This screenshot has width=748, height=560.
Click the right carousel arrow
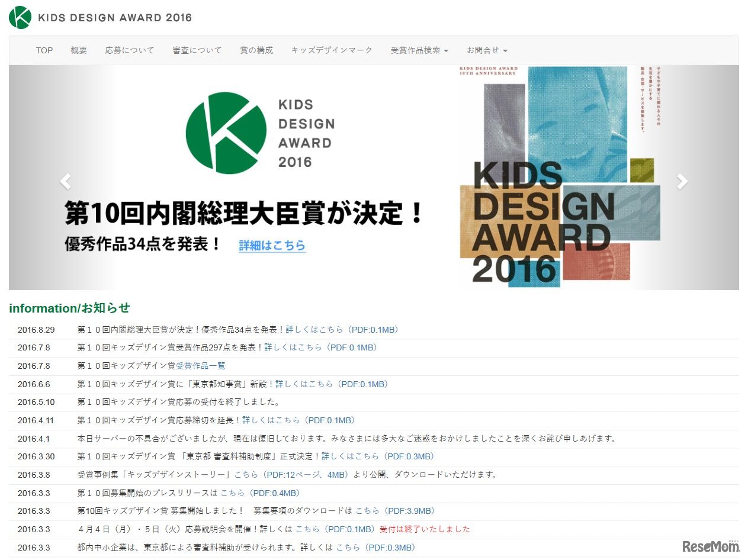(682, 181)
